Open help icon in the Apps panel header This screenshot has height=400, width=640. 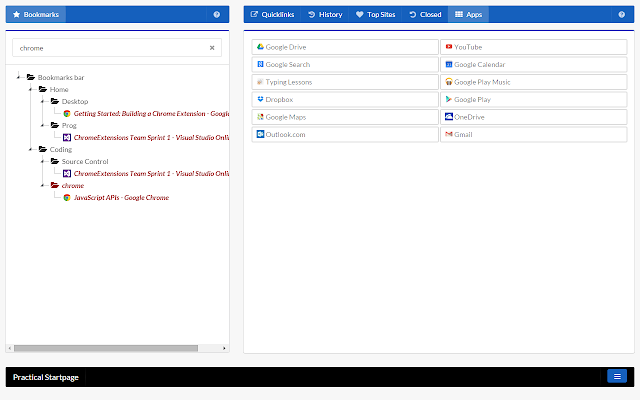pyautogui.click(x=622, y=14)
